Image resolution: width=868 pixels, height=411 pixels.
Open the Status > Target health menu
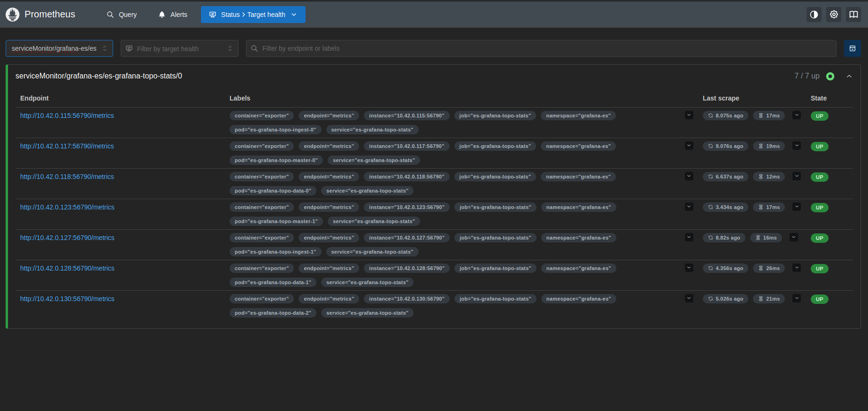[x=253, y=15]
